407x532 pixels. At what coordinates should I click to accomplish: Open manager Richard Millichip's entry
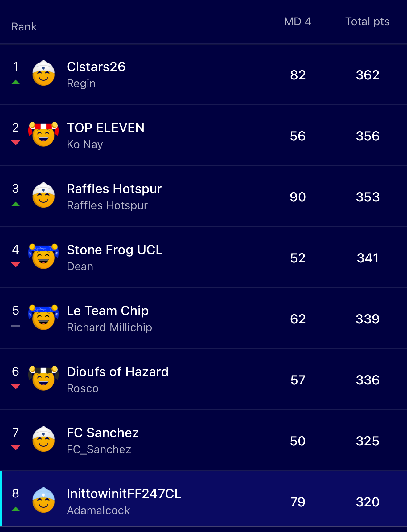tap(109, 327)
